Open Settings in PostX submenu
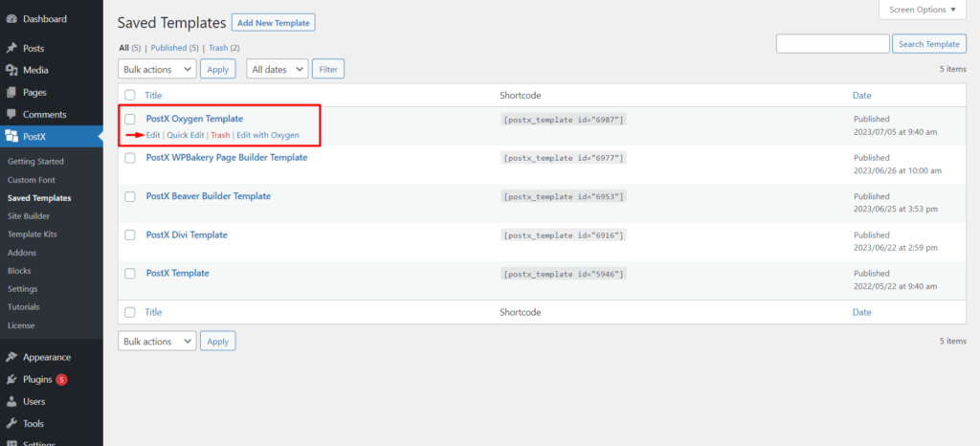Viewport: 980px width, 446px height. pos(23,289)
